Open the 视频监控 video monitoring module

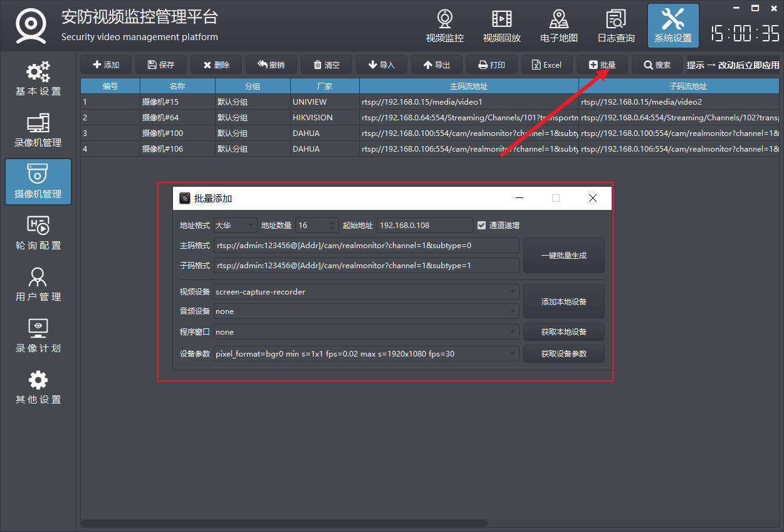click(x=444, y=26)
